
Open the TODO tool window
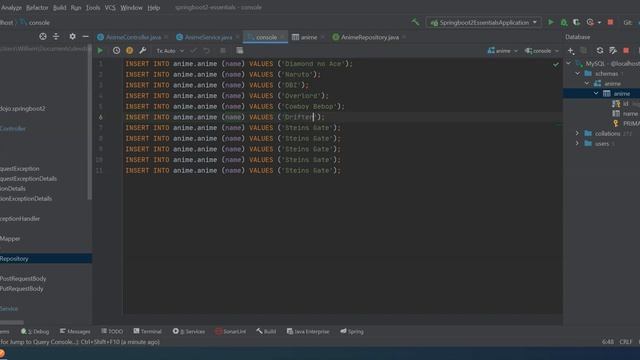coord(112,331)
